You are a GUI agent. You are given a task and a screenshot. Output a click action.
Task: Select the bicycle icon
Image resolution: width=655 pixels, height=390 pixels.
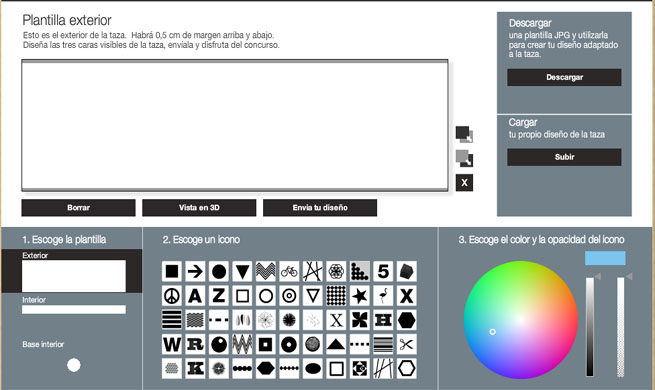tap(289, 272)
